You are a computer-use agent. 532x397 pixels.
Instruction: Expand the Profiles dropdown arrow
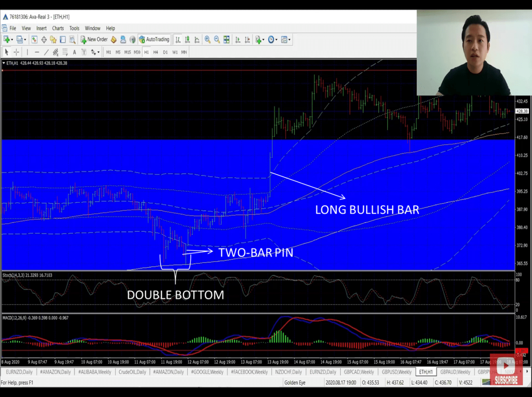tap(25, 40)
